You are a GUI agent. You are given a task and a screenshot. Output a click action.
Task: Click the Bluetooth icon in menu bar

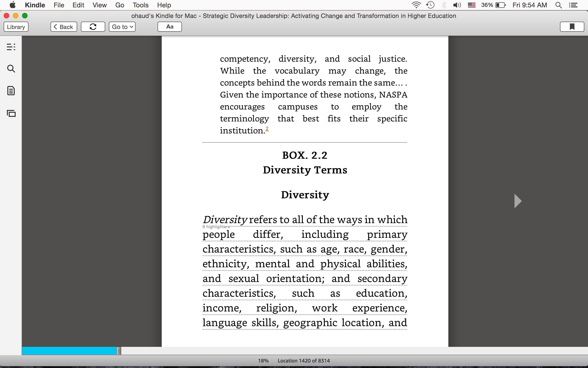click(444, 5)
